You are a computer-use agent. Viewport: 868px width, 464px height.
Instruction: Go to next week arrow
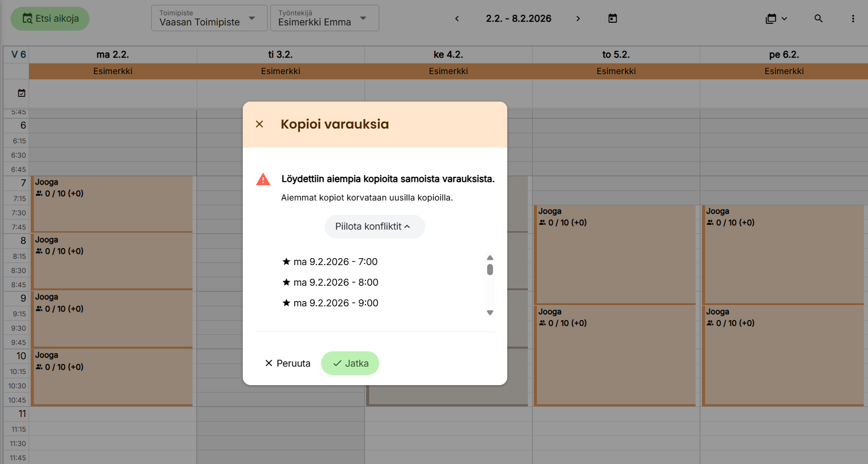[x=578, y=19]
